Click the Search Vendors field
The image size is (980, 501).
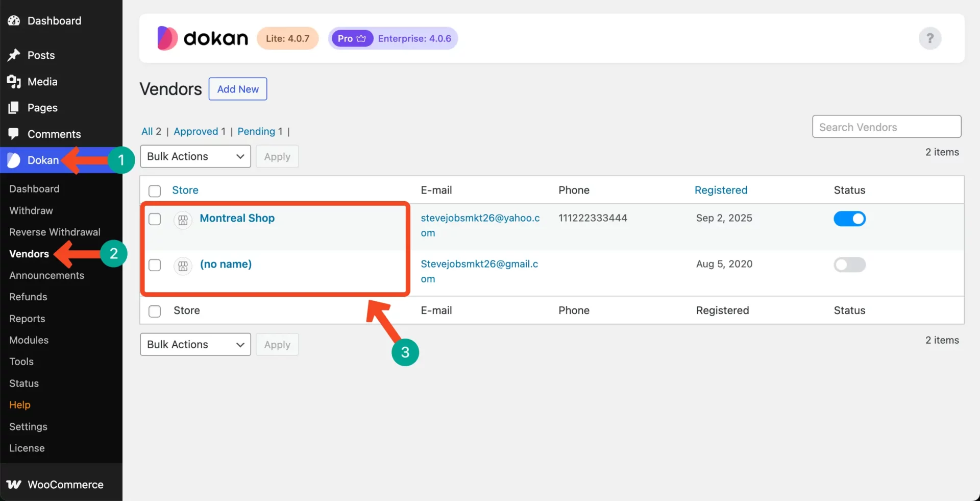pos(887,126)
